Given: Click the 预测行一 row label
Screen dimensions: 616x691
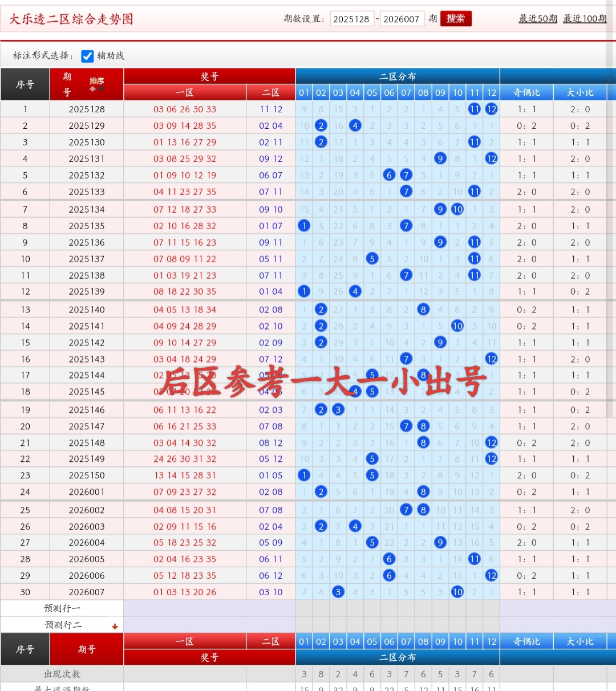Looking at the screenshot, I should [62, 608].
